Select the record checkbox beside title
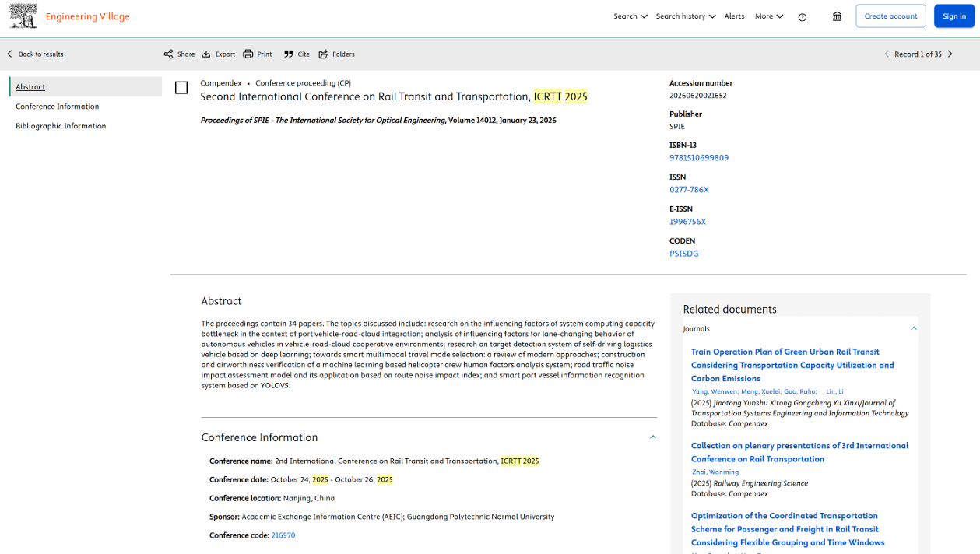The height and width of the screenshot is (554, 980). [x=181, y=88]
